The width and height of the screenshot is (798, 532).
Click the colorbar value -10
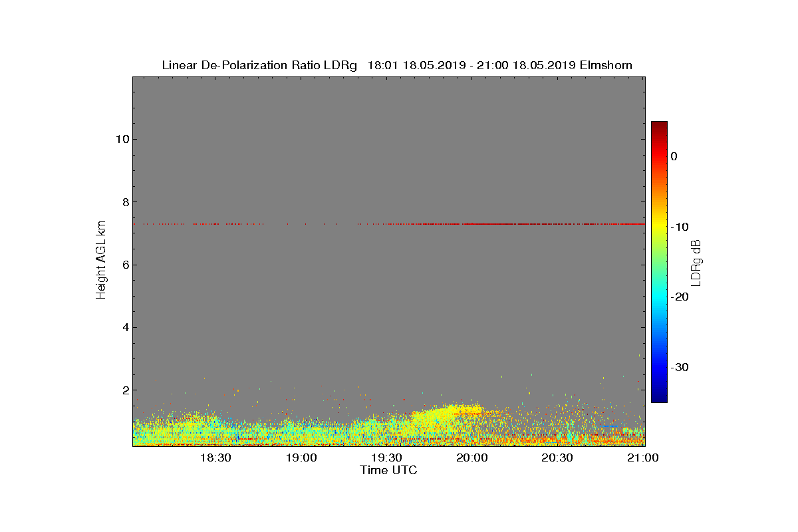(679, 227)
